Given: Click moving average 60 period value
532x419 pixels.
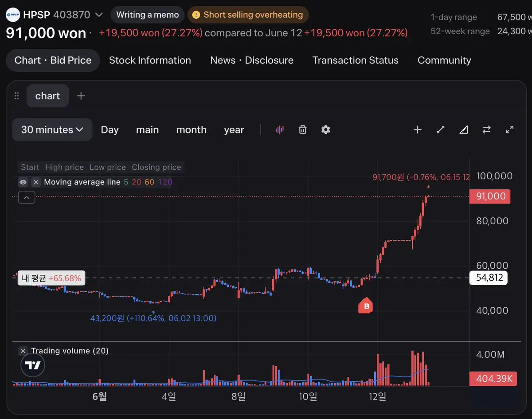Looking at the screenshot, I should pos(149,182).
